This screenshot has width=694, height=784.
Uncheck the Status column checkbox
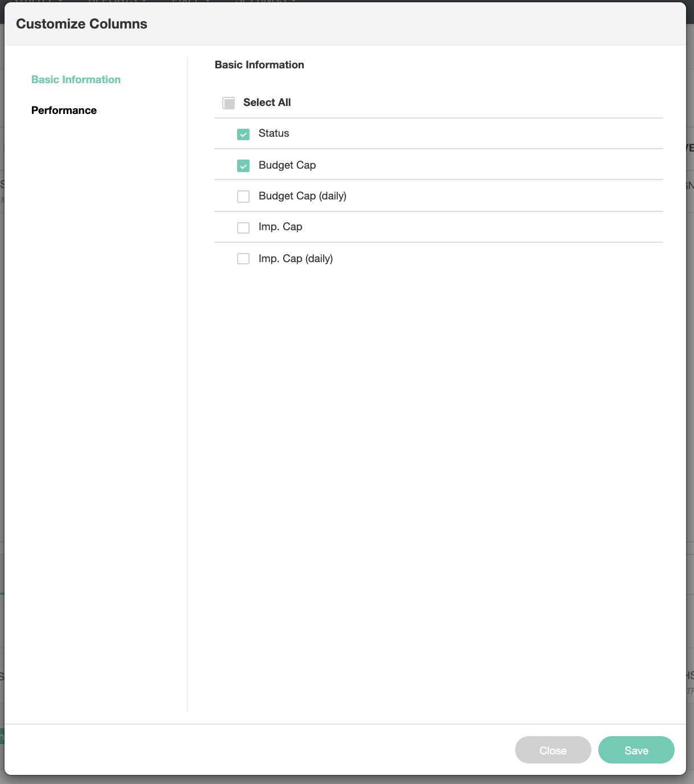243,134
